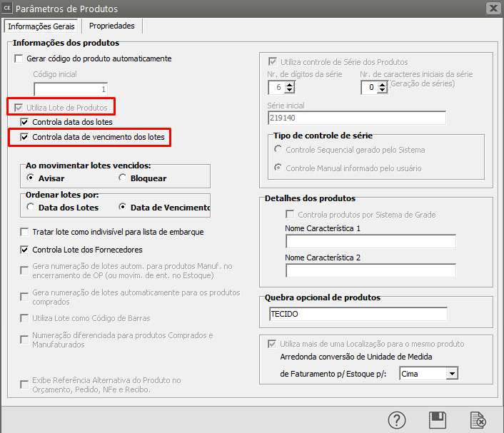This screenshot has height=433, width=504.
Task: Select the Informações Gerais tab
Action: (41, 26)
